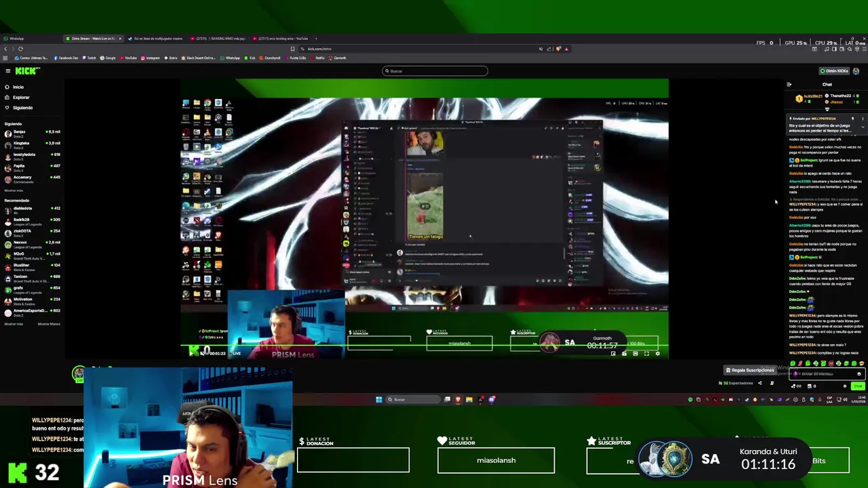868x488 pixels.
Task: Open the browser apps grid icon
Action: tap(5, 58)
